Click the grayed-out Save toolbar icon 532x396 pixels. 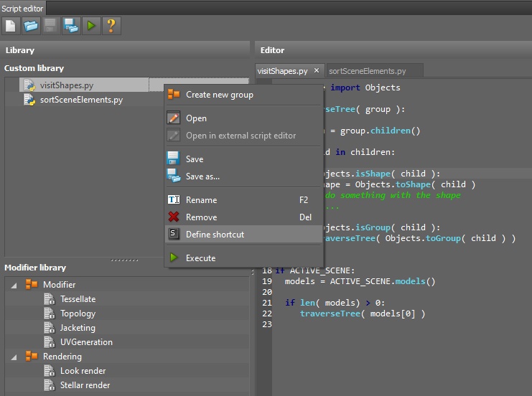point(51,27)
